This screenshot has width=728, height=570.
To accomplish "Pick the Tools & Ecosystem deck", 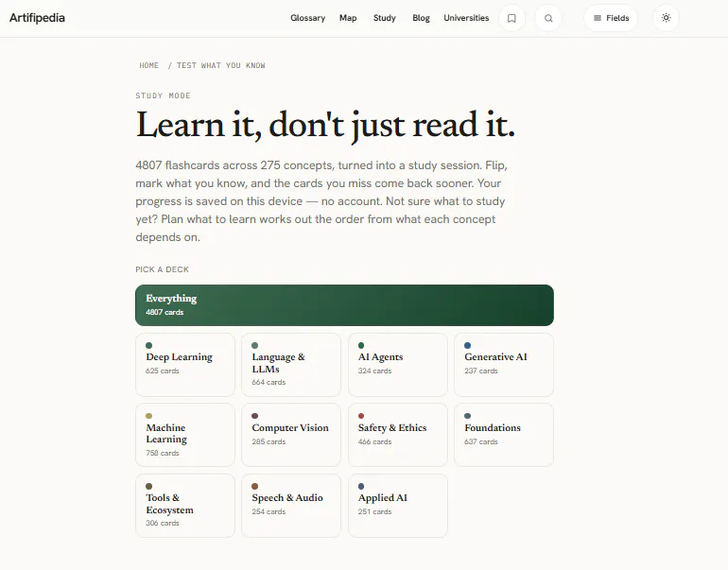I will (185, 506).
